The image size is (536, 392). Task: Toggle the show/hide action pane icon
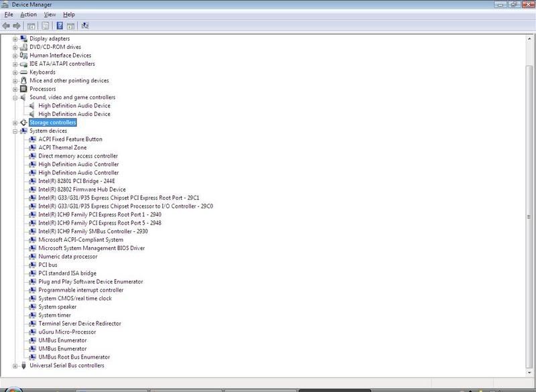70,25
